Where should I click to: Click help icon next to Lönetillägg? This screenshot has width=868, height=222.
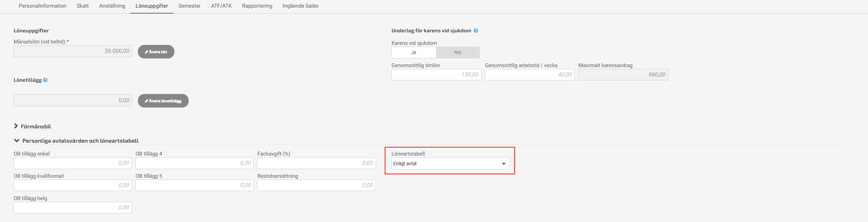click(45, 80)
